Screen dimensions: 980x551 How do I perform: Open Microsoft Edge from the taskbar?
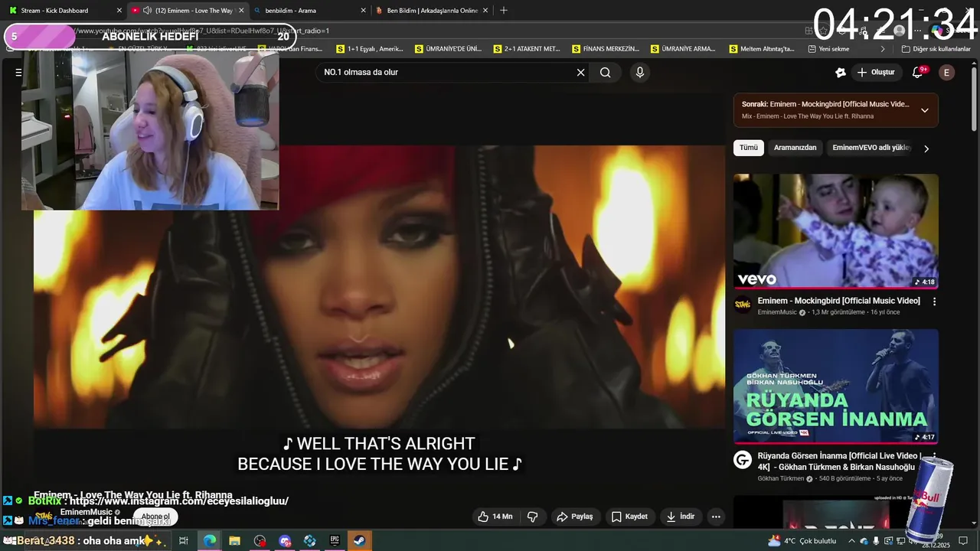[209, 541]
